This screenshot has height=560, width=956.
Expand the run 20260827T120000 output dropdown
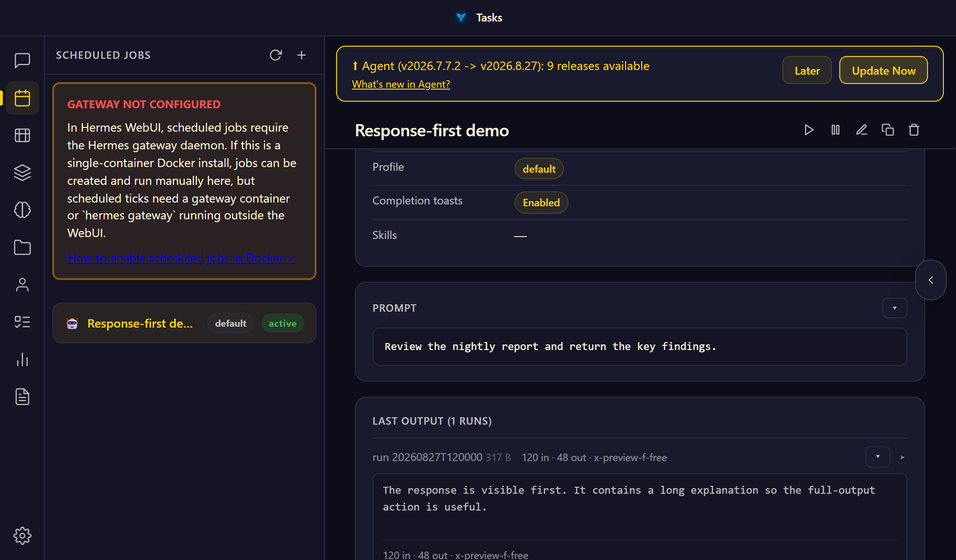pos(878,457)
